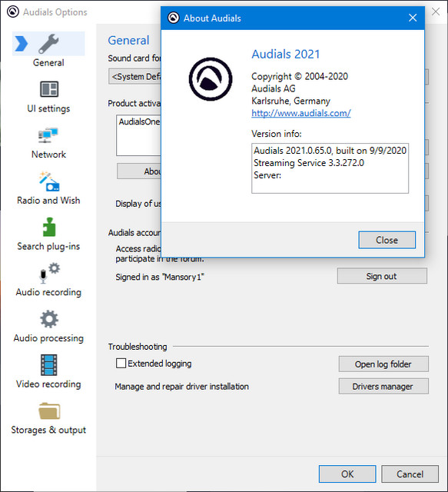This screenshot has height=492, width=448.
Task: Confirm options with OK button
Action: pyautogui.click(x=347, y=474)
